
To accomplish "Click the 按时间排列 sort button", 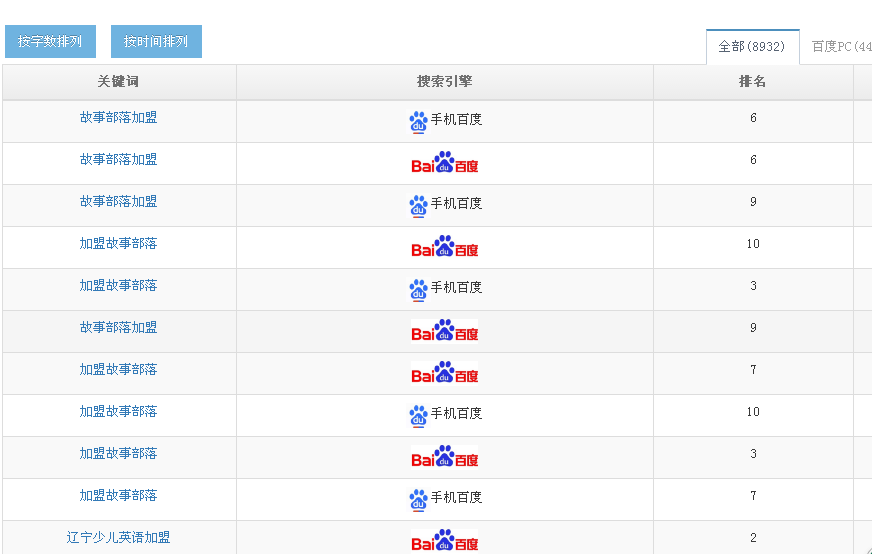I will point(156,42).
